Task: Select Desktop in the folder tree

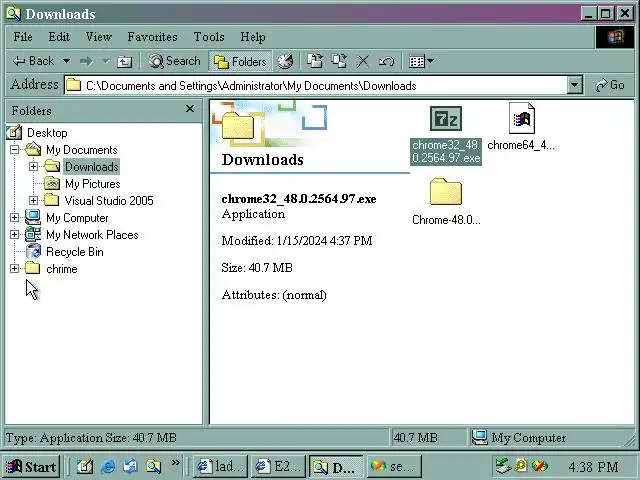Action: [47, 133]
